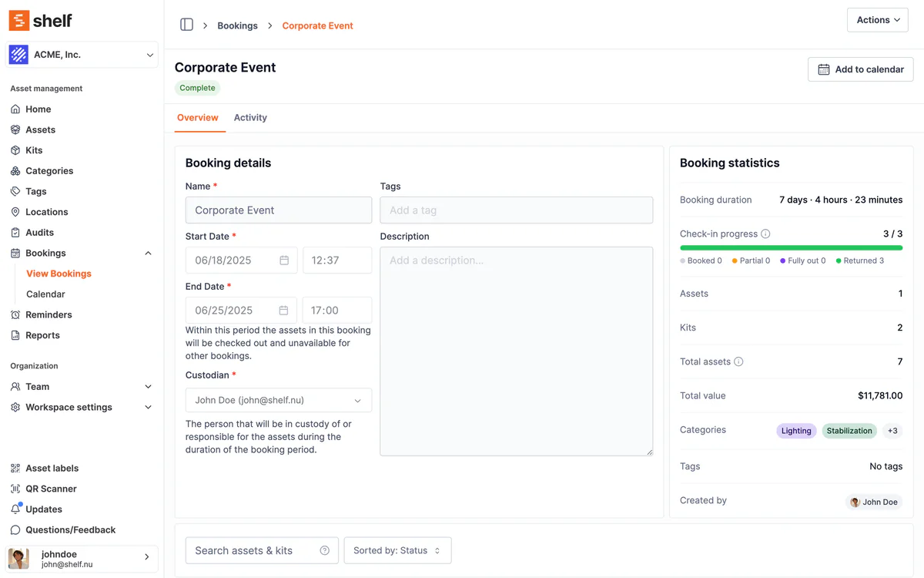Click the 12:37 start time field
This screenshot has height=578, width=924.
pos(337,260)
